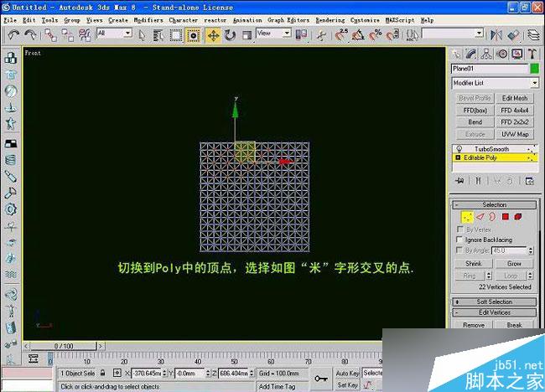Open the Utilities hammer tab

[x=532, y=54]
